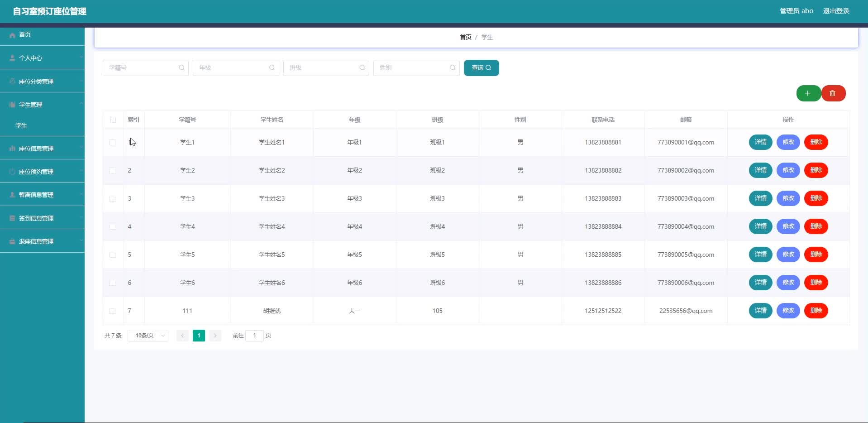Open the 10条/页 page size dropdown
868x423 pixels.
click(x=148, y=336)
